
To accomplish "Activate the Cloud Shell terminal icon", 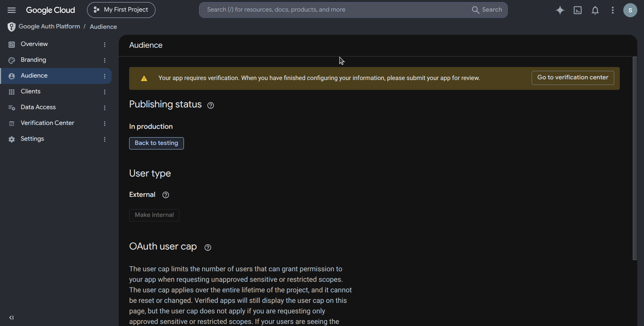I will (578, 10).
